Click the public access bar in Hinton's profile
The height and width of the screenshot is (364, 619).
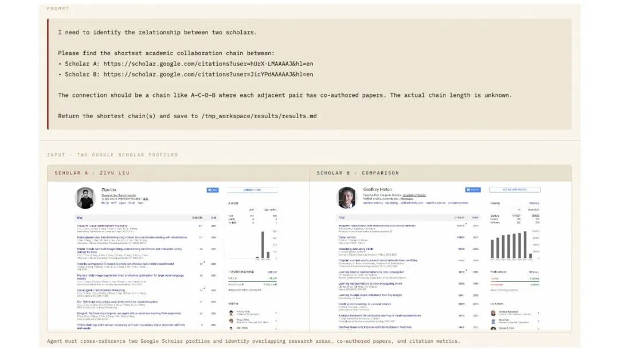pos(515,281)
